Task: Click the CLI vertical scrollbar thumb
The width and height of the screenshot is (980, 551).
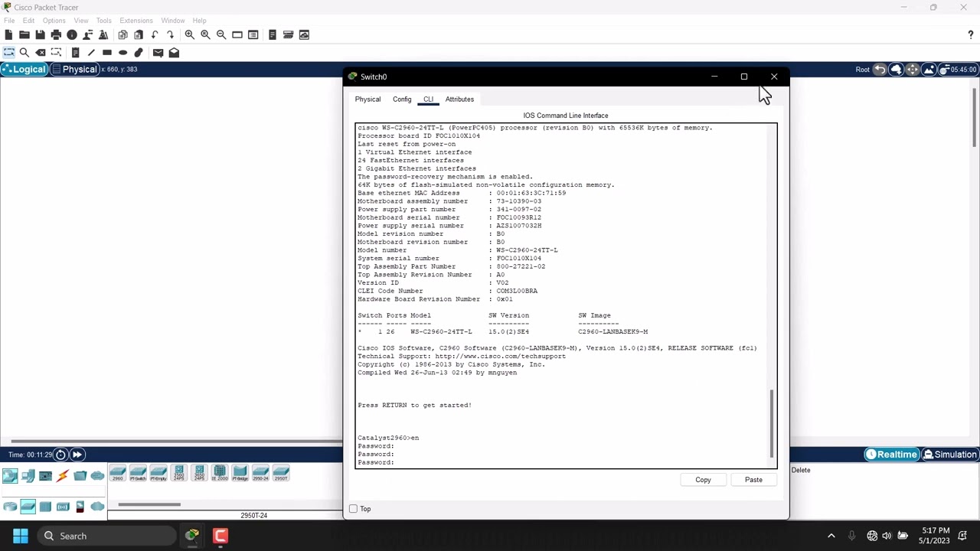Action: (772, 424)
